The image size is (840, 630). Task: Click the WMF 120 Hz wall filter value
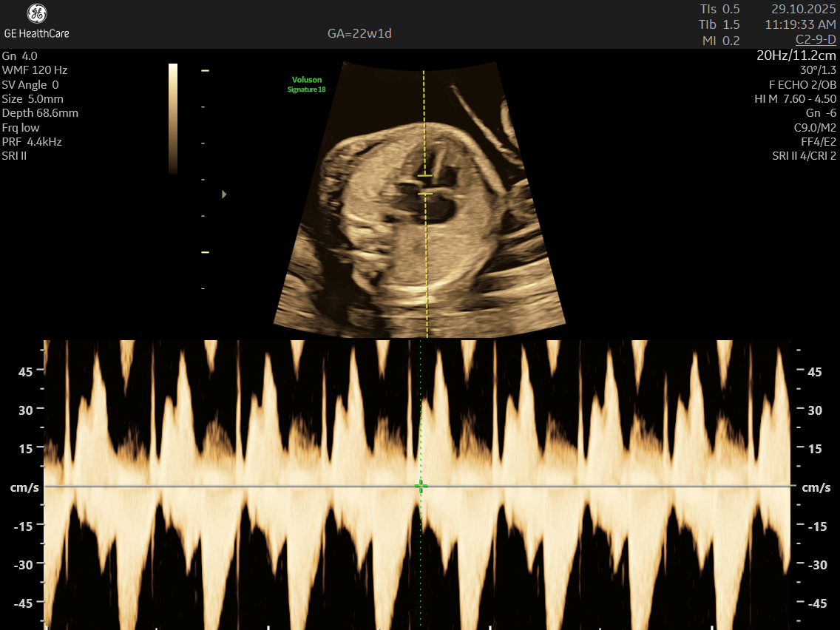(x=35, y=70)
